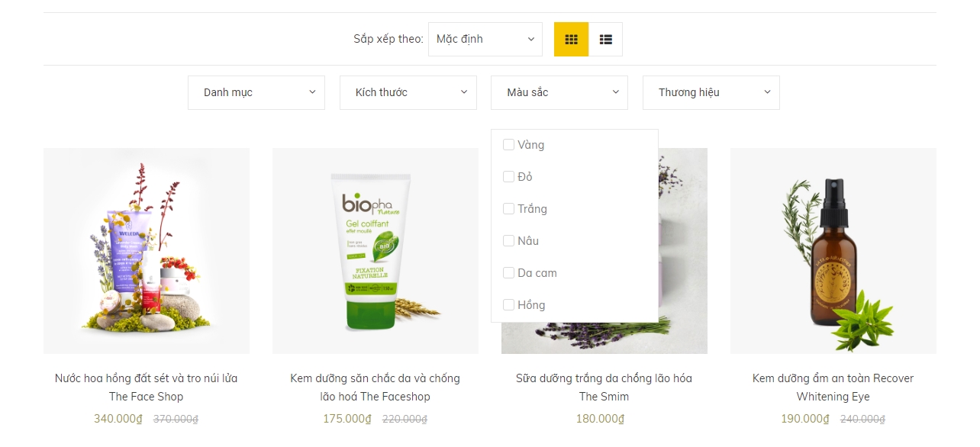Expand the Thương hiệu filter

pyautogui.click(x=711, y=92)
